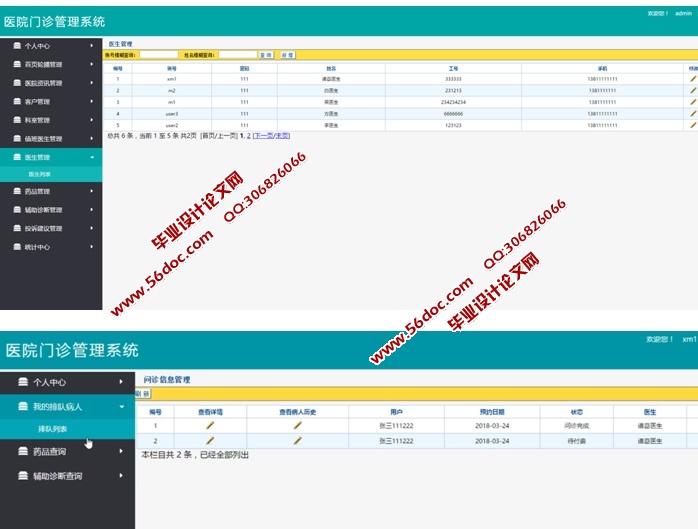Go to 下一页 in doctor list pagination

(x=262, y=135)
